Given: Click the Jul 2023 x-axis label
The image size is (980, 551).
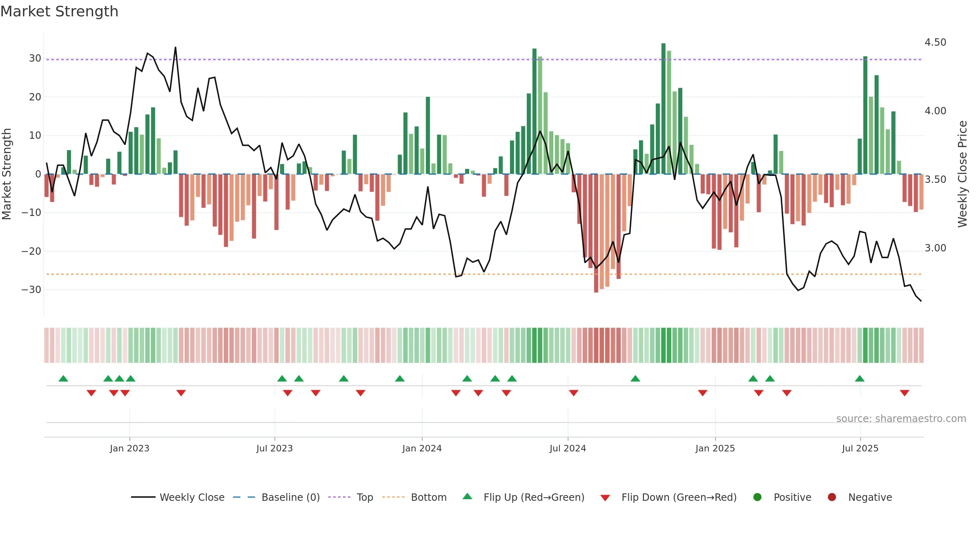Looking at the screenshot, I should click(274, 448).
